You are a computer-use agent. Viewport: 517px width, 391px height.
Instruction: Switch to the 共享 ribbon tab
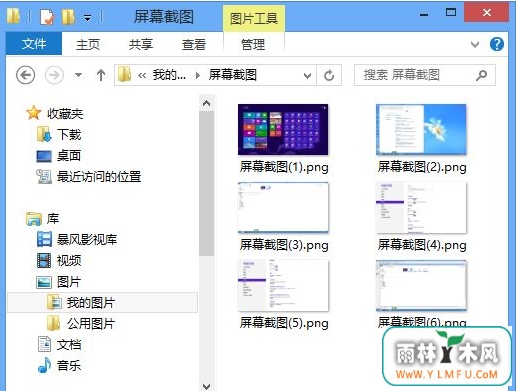141,44
